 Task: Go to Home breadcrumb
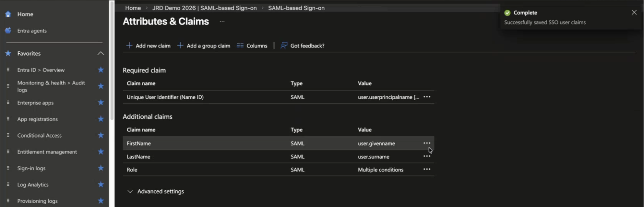pos(133,8)
